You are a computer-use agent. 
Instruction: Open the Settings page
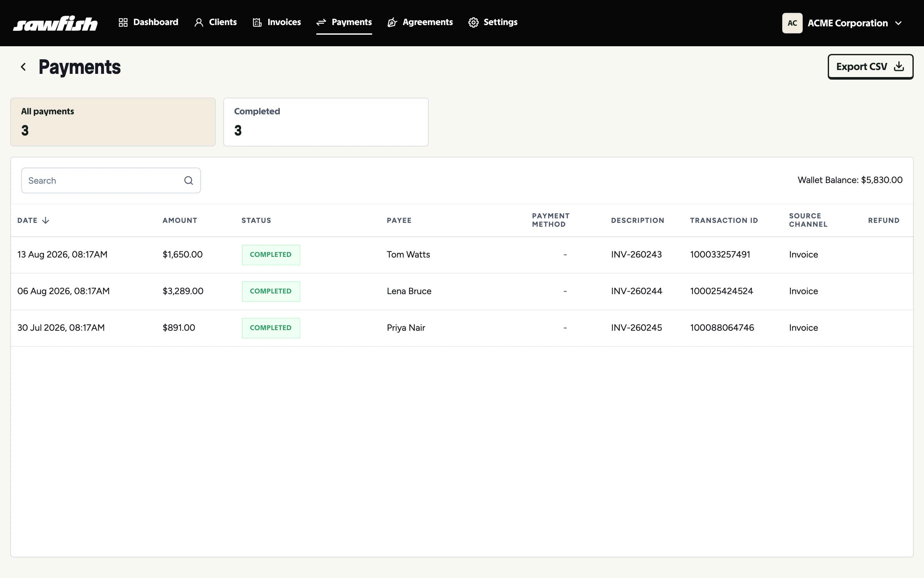tap(493, 22)
